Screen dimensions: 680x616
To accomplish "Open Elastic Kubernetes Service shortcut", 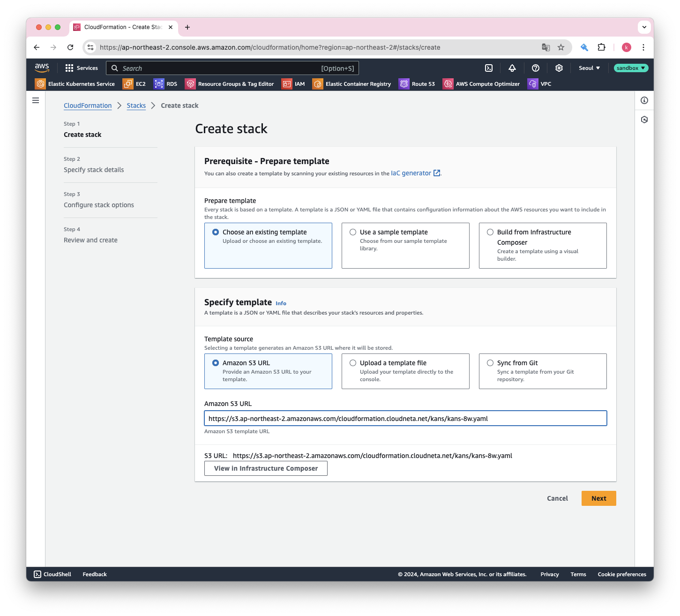I will tap(75, 84).
